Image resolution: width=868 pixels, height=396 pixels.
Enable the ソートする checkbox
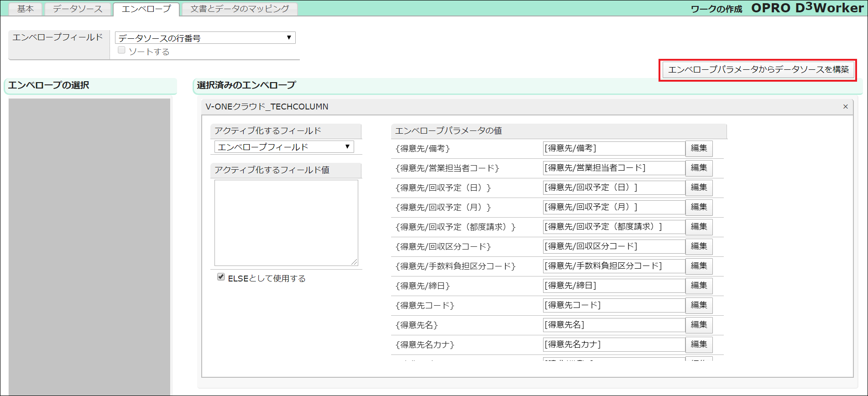(x=122, y=51)
